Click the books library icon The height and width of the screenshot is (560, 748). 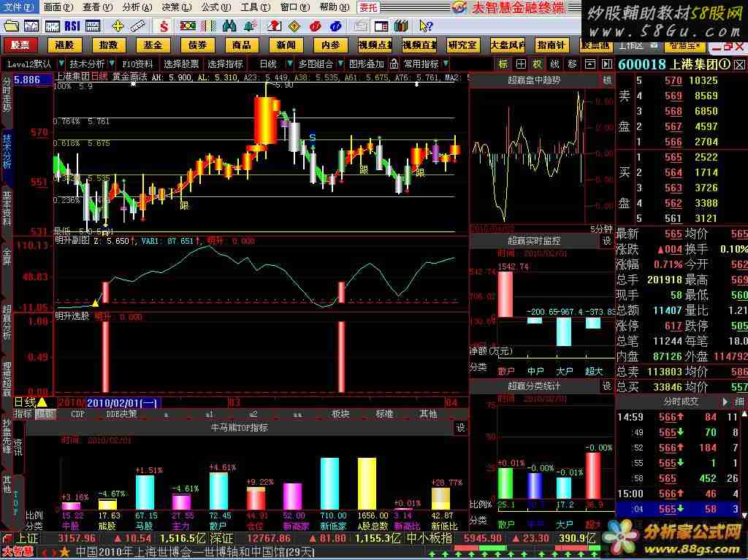[x=401, y=26]
